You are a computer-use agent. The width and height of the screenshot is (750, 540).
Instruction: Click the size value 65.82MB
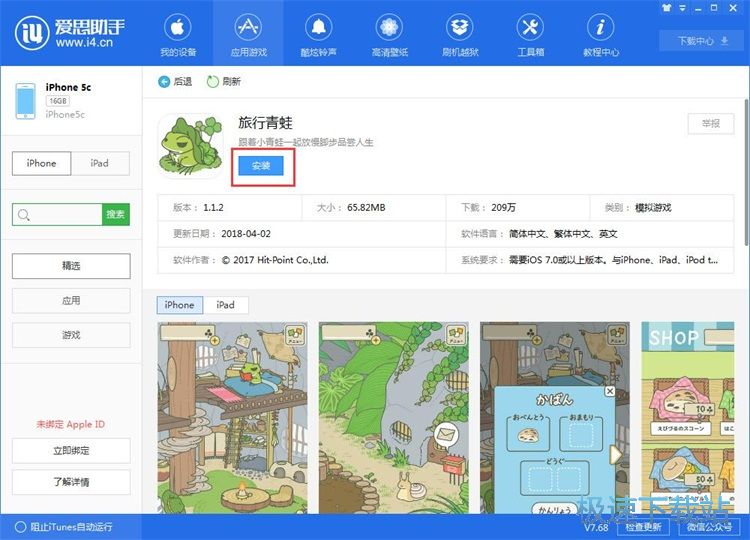click(x=366, y=208)
